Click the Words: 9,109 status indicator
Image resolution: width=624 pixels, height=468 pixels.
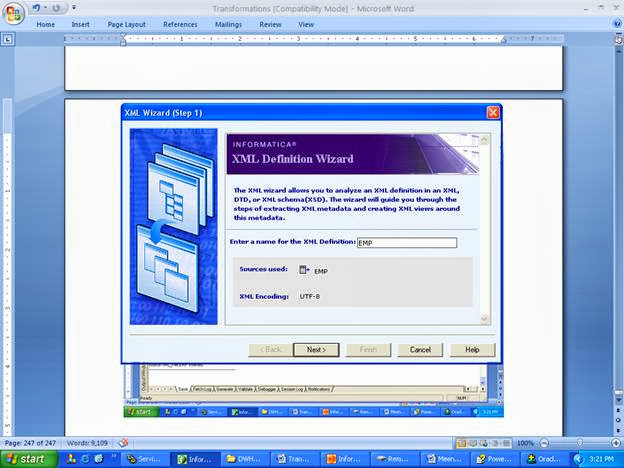click(x=87, y=443)
